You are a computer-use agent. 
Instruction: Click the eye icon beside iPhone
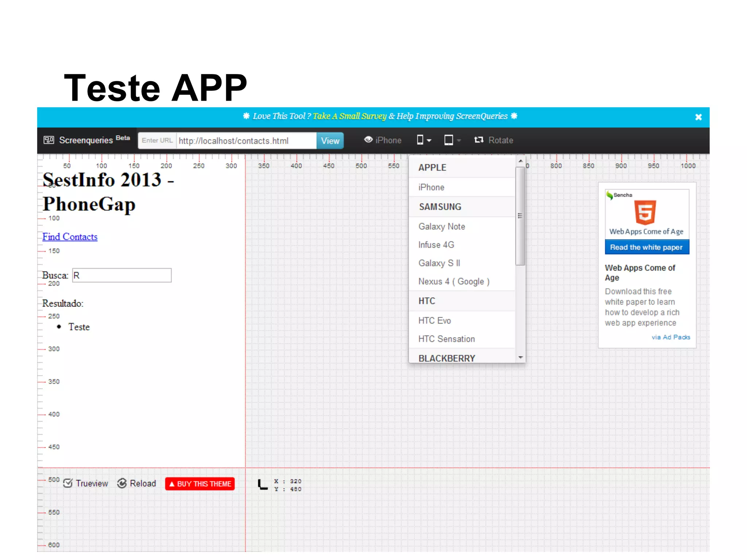[x=368, y=140]
